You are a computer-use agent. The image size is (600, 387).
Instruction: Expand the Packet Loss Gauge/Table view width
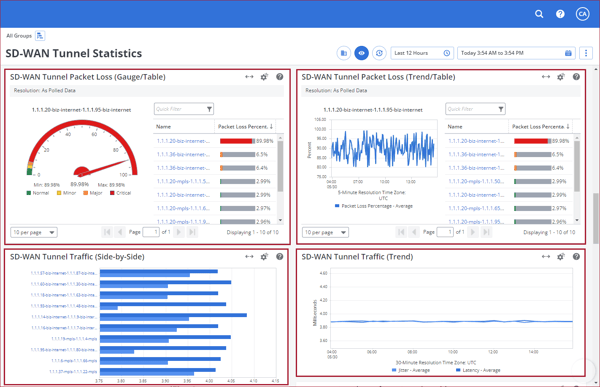click(249, 77)
